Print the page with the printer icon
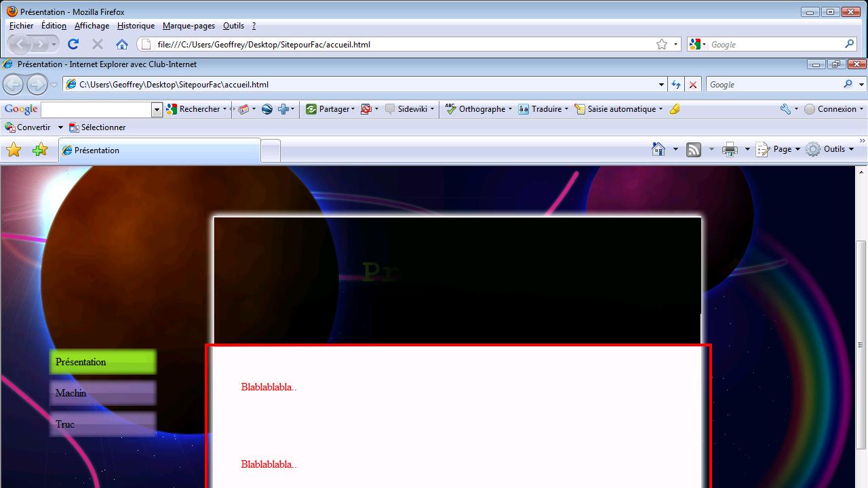 [x=730, y=150]
